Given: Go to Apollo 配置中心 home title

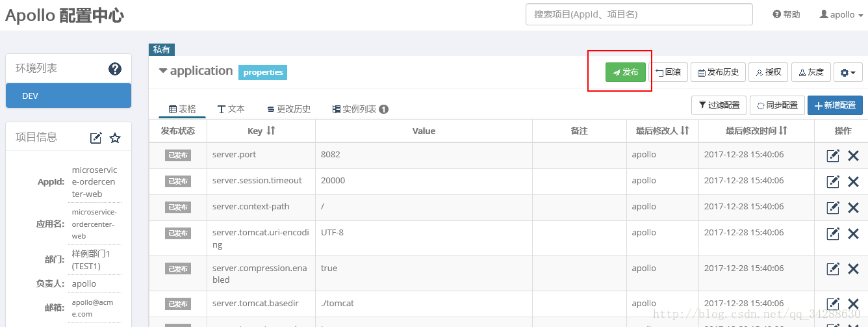Looking at the screenshot, I should pyautogui.click(x=64, y=16).
